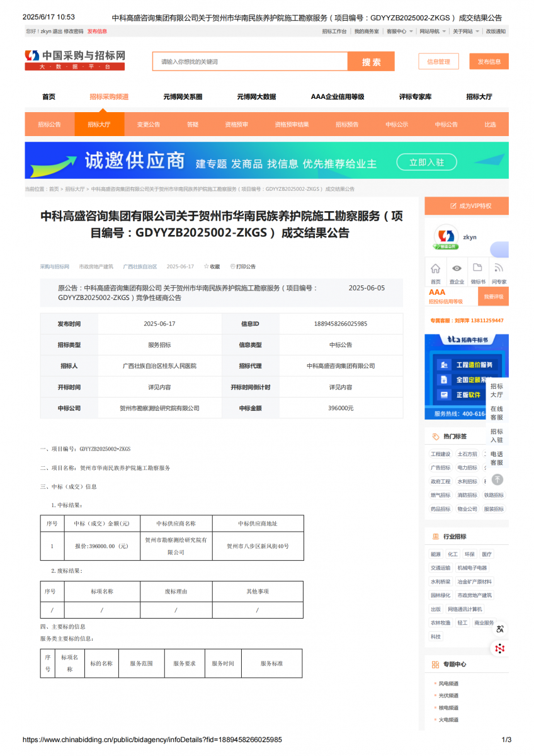Select the 消防招标 hot tag
This screenshot has height=756, width=534.
(467, 495)
